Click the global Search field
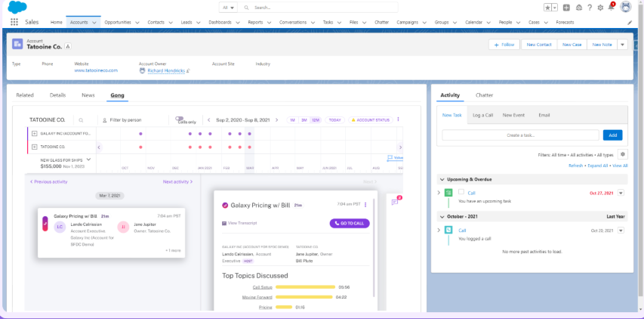Image resolution: width=644 pixels, height=319 pixels. pyautogui.click(x=319, y=8)
